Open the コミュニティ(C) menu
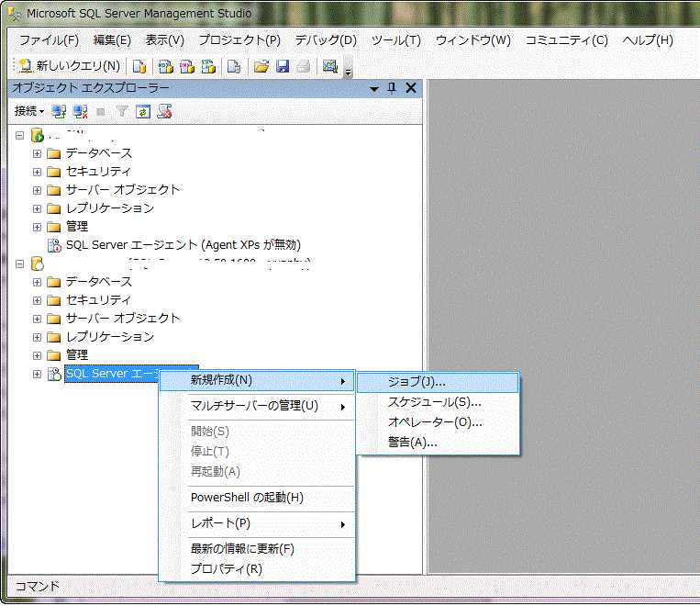 [x=567, y=40]
